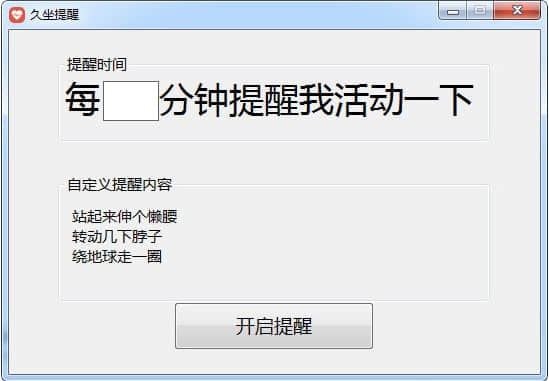This screenshot has width=549, height=381.
Task: Click empty space below 绕地球走一圈 in the text area
Action: click(x=273, y=282)
